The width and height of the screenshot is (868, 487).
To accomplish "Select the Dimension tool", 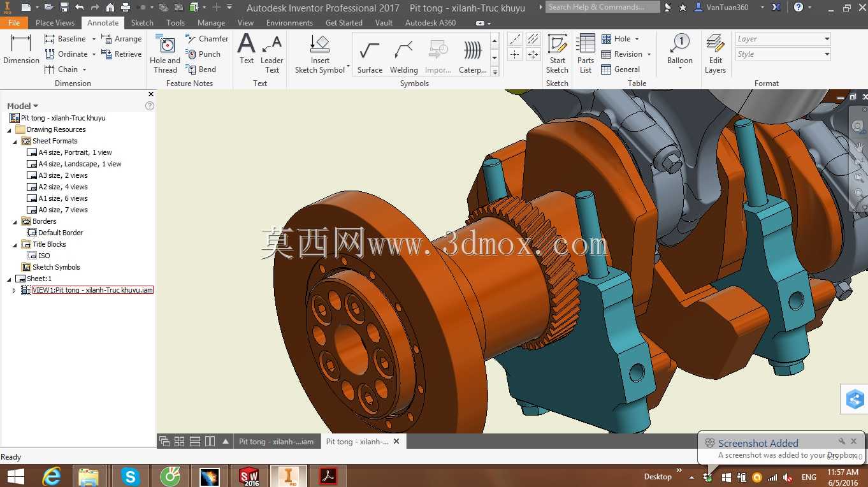I will 21,49.
